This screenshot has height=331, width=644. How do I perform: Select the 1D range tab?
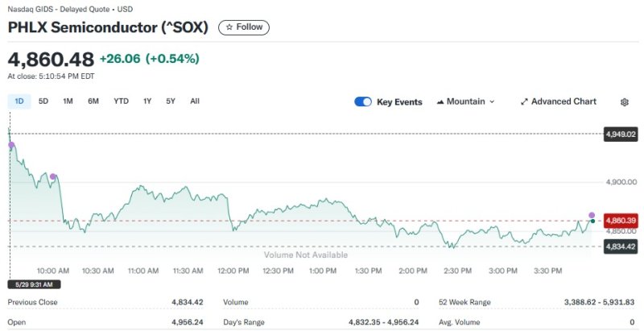point(19,101)
